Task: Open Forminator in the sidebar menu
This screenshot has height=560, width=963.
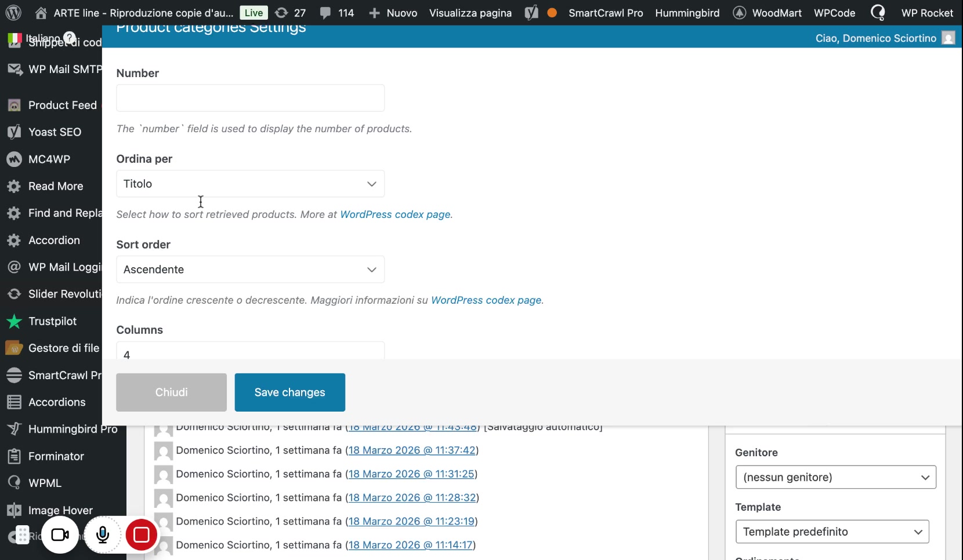Action: pos(56,456)
